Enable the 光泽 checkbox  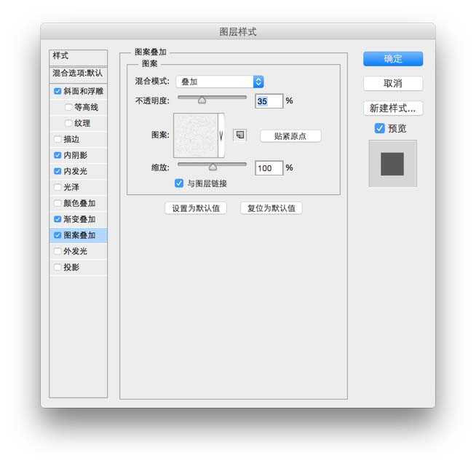tap(57, 187)
